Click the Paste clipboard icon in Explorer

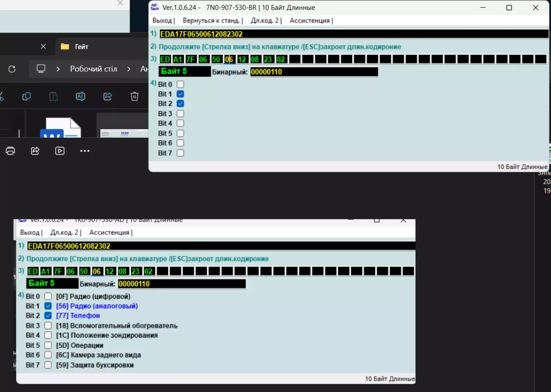(x=53, y=97)
